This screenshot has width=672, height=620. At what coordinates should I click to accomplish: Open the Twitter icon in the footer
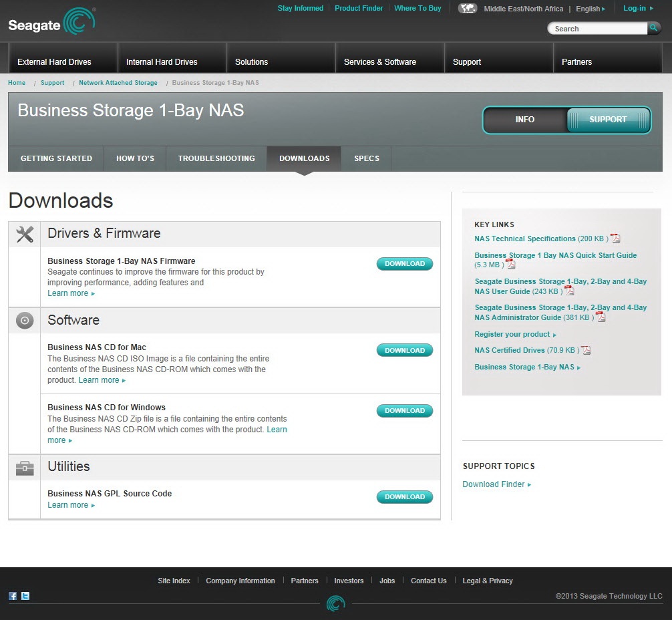(x=25, y=596)
